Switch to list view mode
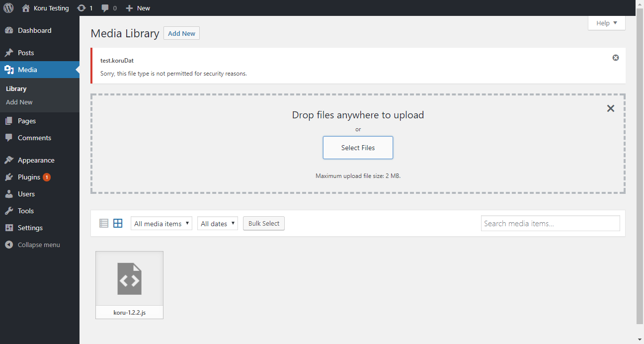Image resolution: width=644 pixels, height=344 pixels. click(x=103, y=223)
